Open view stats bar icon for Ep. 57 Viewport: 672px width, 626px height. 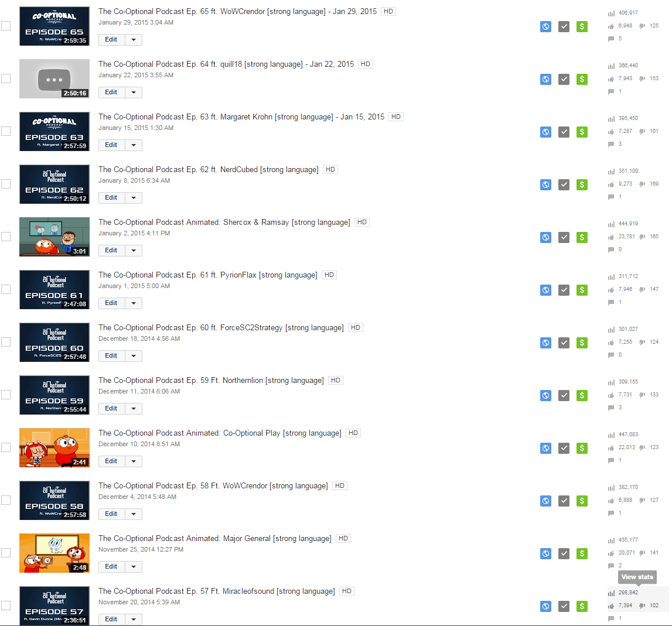click(x=611, y=593)
